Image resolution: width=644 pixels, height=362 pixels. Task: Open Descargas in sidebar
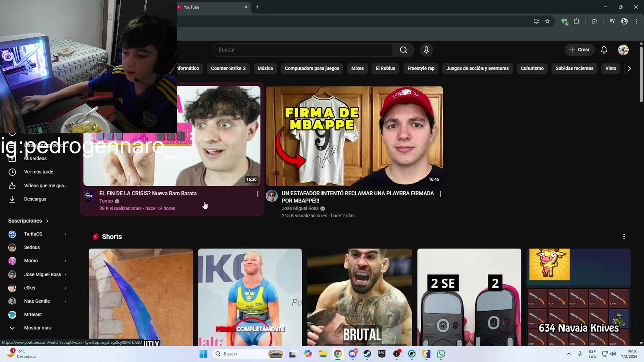(35, 199)
